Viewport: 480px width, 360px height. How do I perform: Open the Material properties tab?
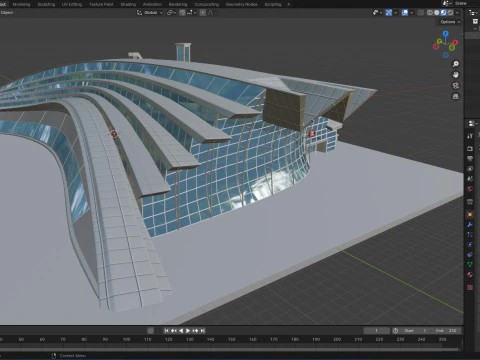tap(470, 275)
